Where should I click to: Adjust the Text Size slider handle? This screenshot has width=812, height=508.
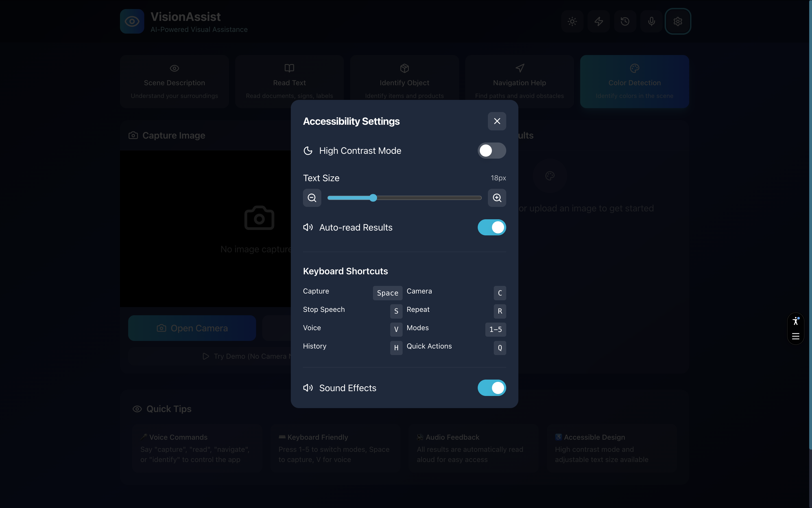click(x=373, y=198)
